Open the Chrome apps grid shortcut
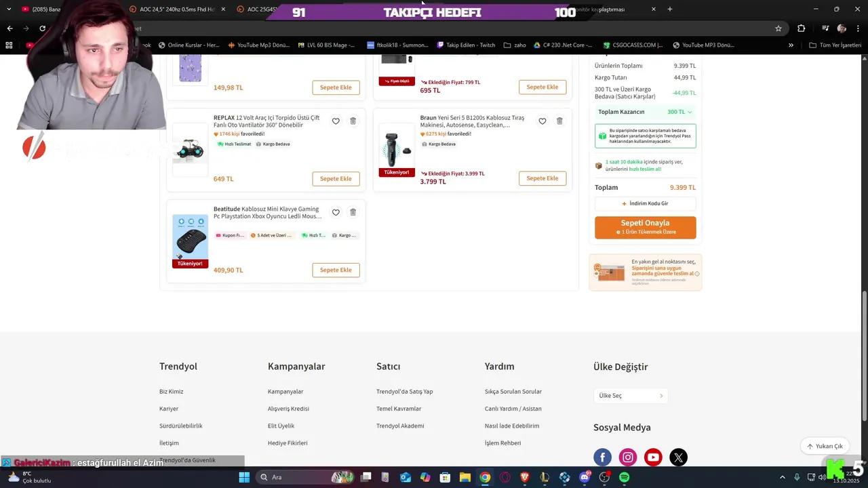 (9, 45)
